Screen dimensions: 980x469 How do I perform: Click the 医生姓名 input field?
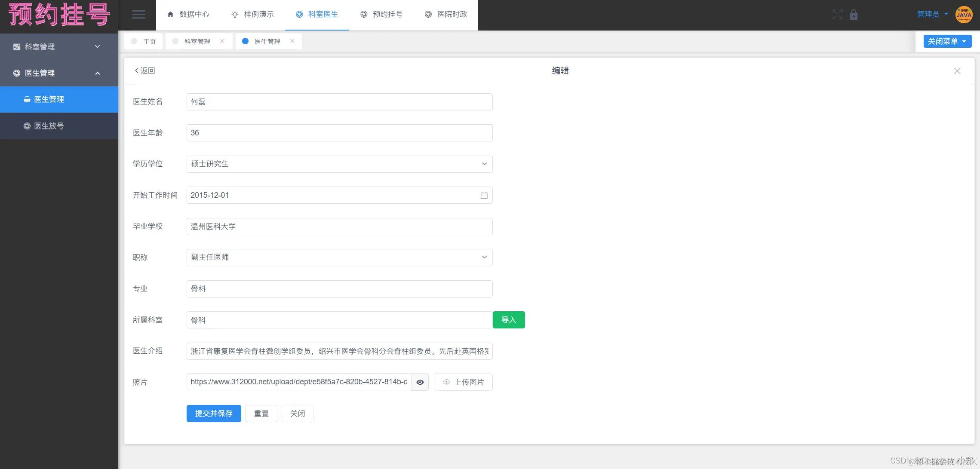point(339,102)
